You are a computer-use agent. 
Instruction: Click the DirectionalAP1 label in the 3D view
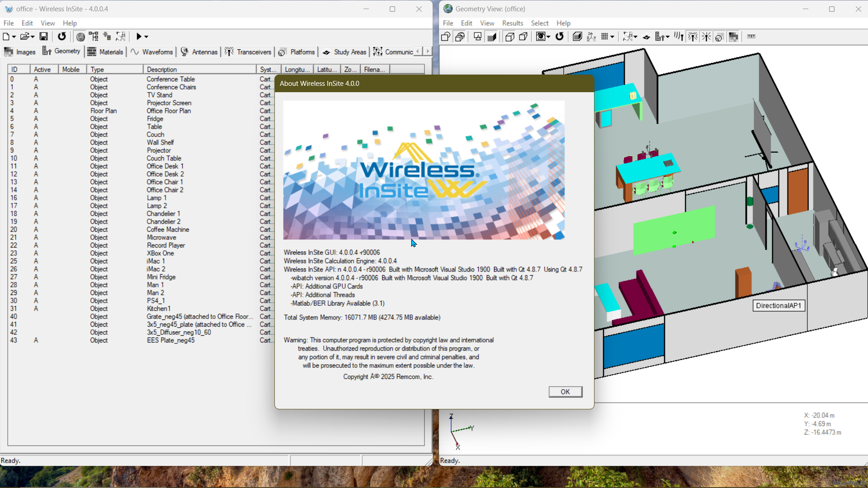point(778,305)
